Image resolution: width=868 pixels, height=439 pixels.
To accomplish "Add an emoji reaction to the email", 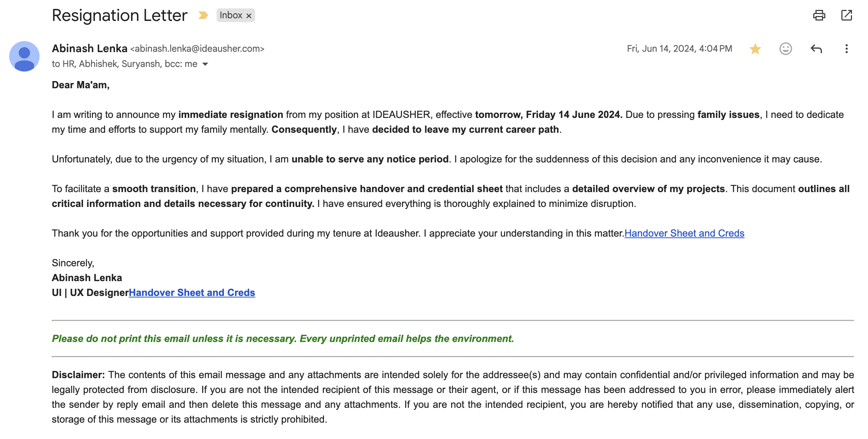I will pyautogui.click(x=785, y=49).
